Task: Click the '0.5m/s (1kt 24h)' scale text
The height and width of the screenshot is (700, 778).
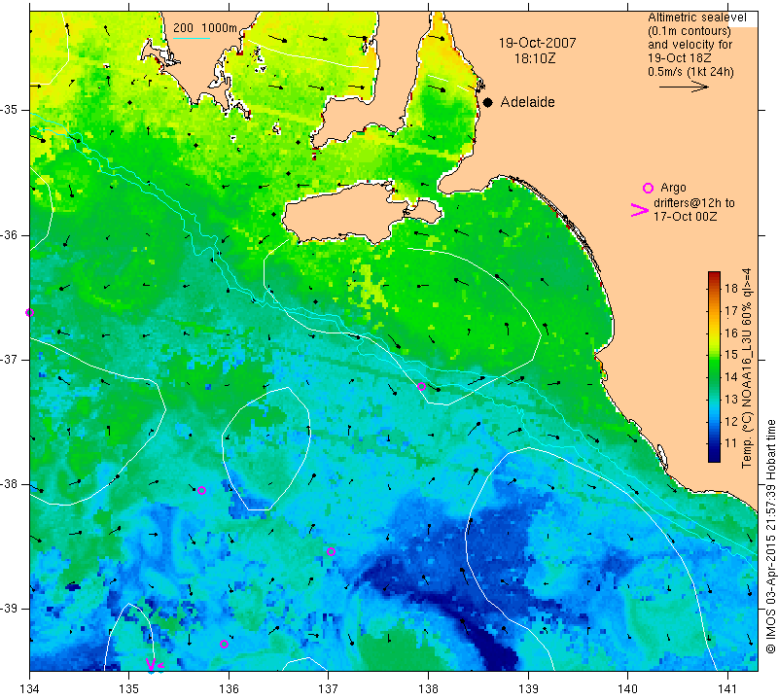Action: [x=690, y=72]
